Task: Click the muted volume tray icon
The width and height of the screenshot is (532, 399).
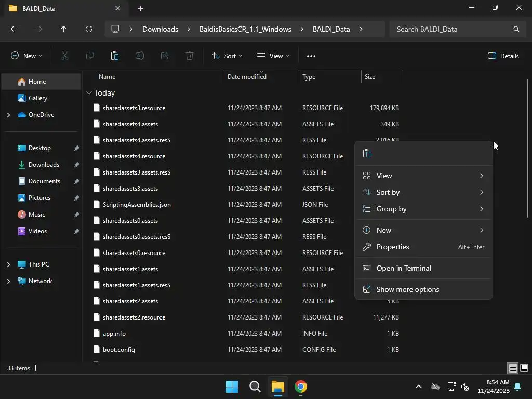Action: point(465,387)
